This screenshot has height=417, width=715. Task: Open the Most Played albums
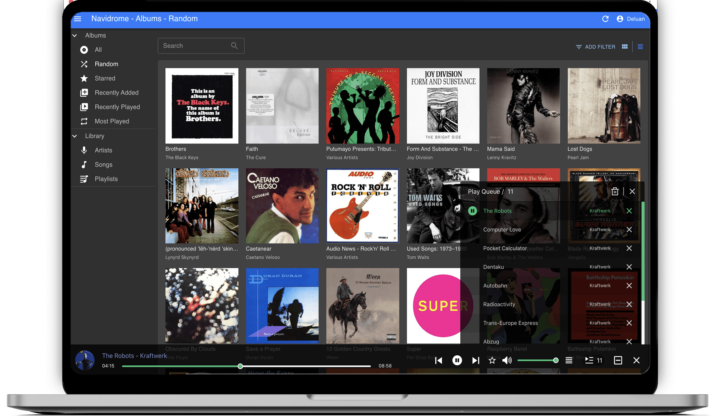coord(112,121)
